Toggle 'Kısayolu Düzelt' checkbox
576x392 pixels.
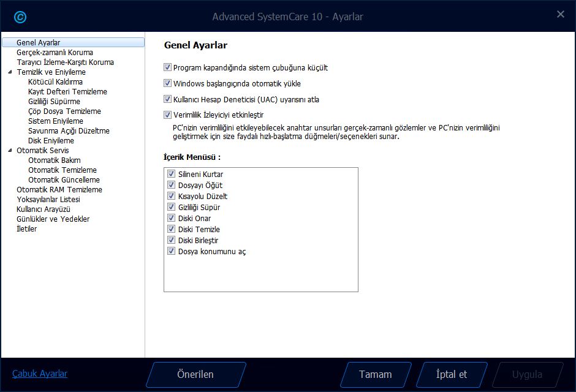coord(171,195)
